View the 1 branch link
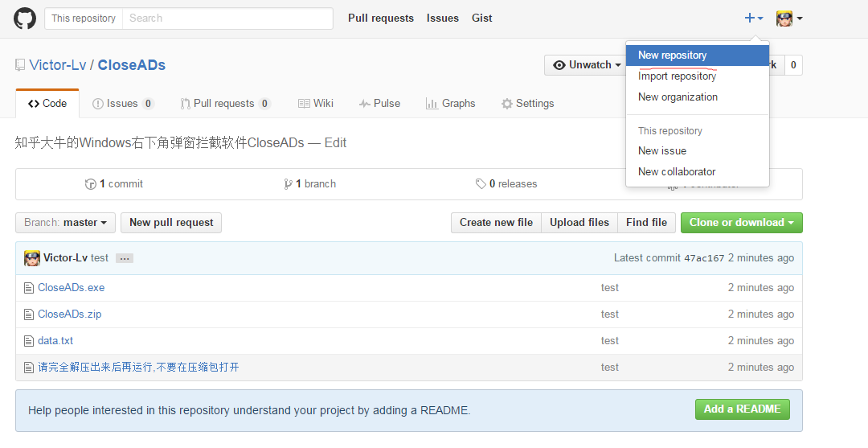The height and width of the screenshot is (448, 868). pyautogui.click(x=310, y=184)
